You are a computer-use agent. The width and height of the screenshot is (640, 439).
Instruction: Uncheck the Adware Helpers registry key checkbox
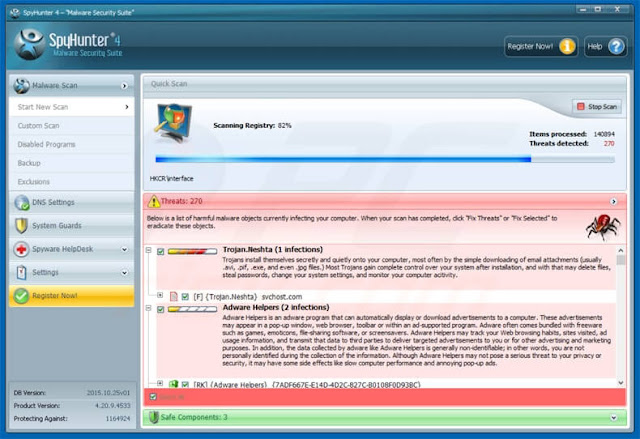pyautogui.click(x=185, y=384)
